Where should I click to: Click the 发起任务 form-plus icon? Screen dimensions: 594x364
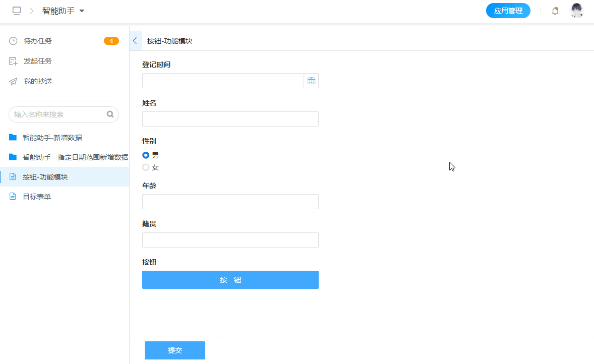(13, 61)
